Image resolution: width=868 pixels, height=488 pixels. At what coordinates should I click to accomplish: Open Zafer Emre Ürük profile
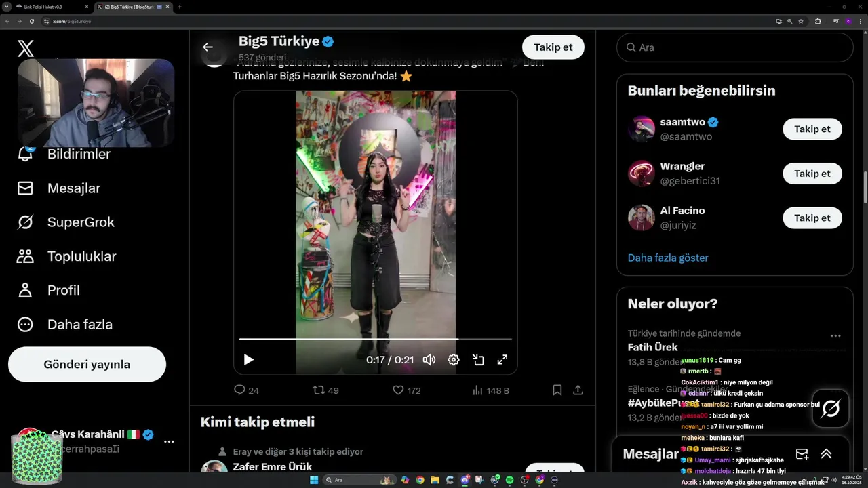click(273, 466)
